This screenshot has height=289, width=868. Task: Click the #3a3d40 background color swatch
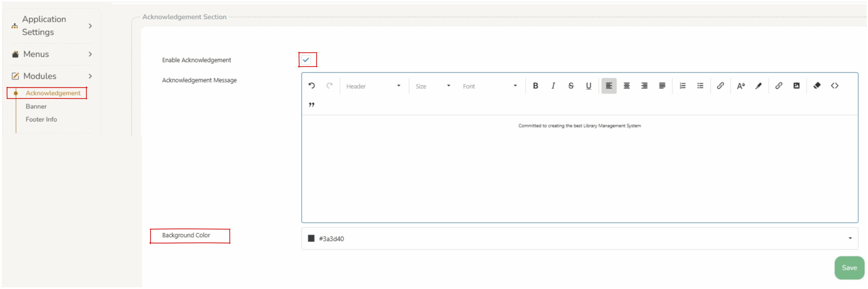pyautogui.click(x=311, y=238)
